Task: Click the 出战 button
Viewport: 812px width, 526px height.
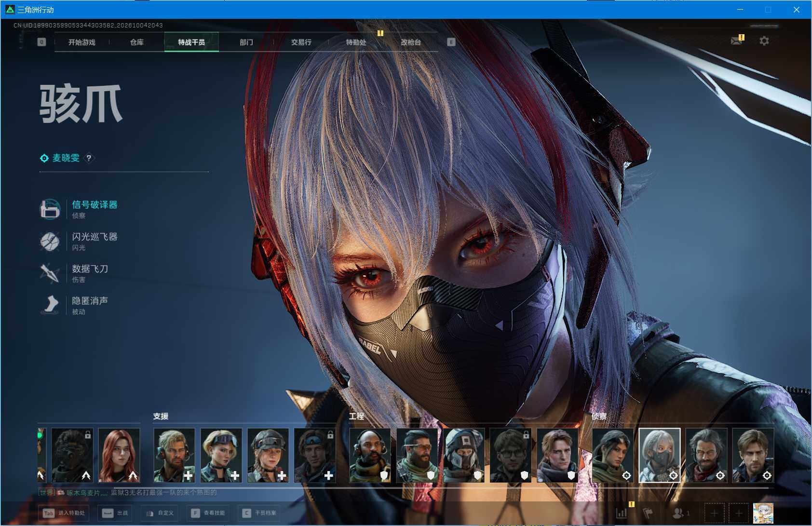Action: pyautogui.click(x=115, y=513)
